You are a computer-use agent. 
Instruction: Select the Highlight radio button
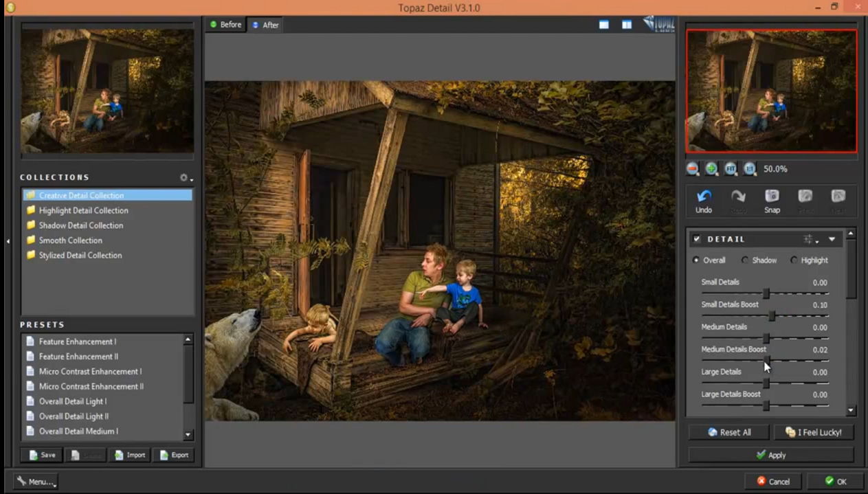(794, 260)
